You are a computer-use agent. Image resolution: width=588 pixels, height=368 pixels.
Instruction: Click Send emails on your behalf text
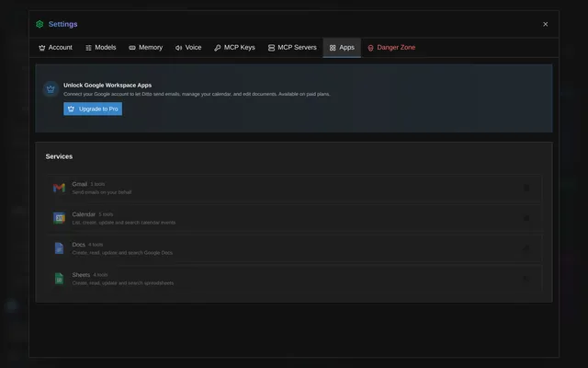point(102,192)
